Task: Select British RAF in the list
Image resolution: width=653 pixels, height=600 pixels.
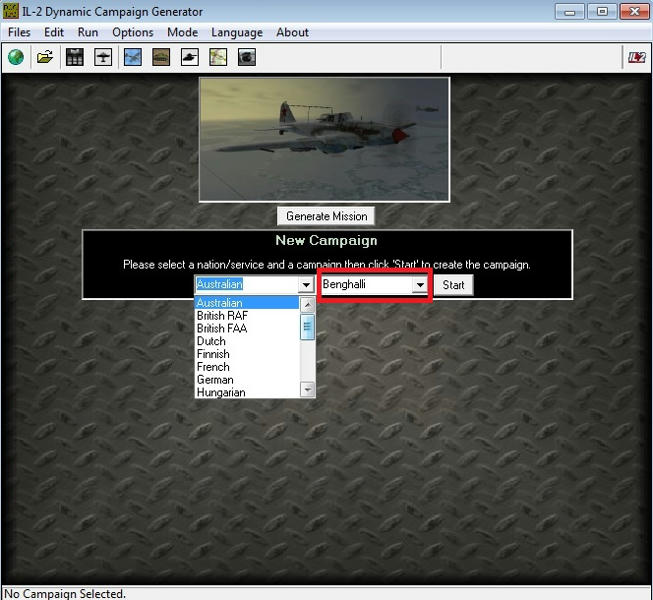Action: pos(247,316)
